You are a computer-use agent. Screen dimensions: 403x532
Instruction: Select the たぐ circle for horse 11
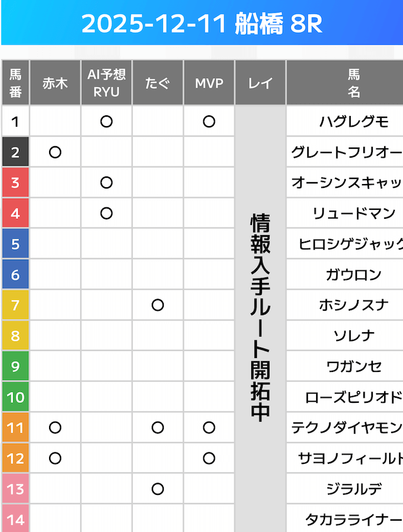(158, 427)
